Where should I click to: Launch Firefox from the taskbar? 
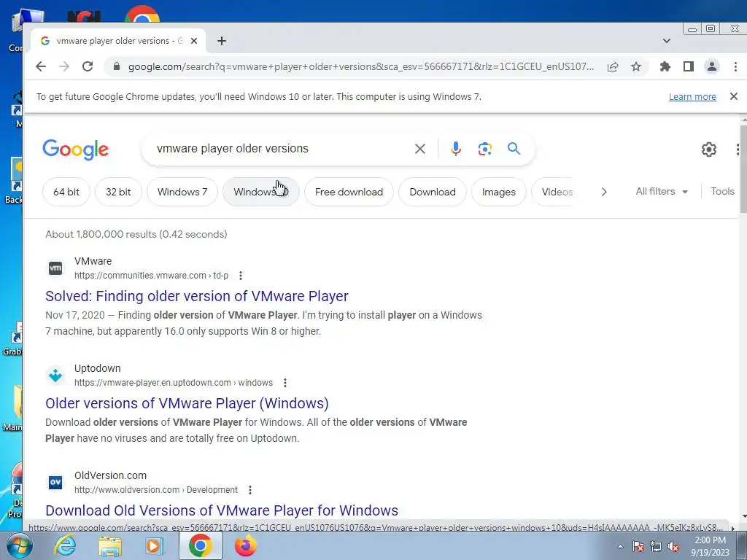(245, 545)
